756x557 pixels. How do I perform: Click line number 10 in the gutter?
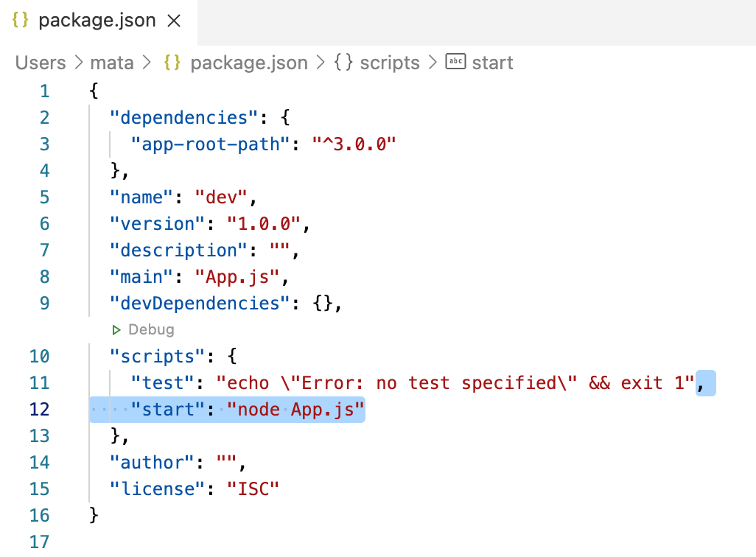[40, 357]
